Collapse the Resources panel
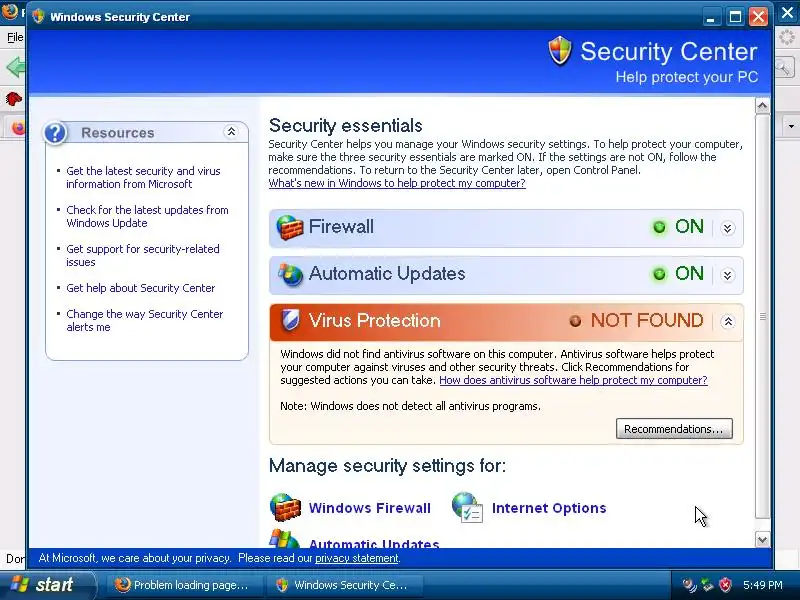This screenshot has width=800, height=600. point(231,132)
